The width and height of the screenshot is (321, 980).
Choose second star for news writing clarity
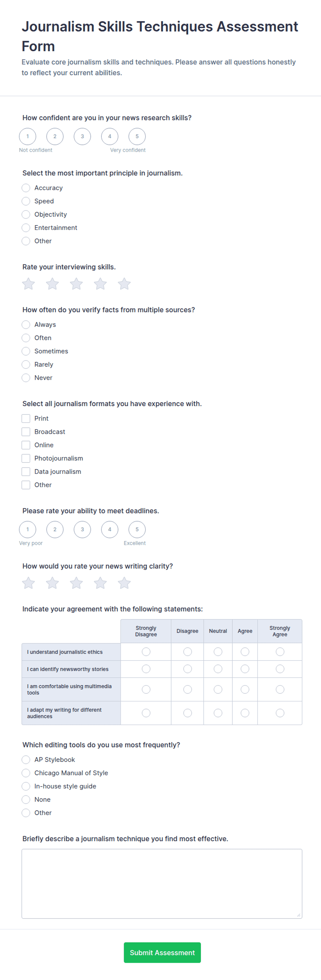click(52, 583)
